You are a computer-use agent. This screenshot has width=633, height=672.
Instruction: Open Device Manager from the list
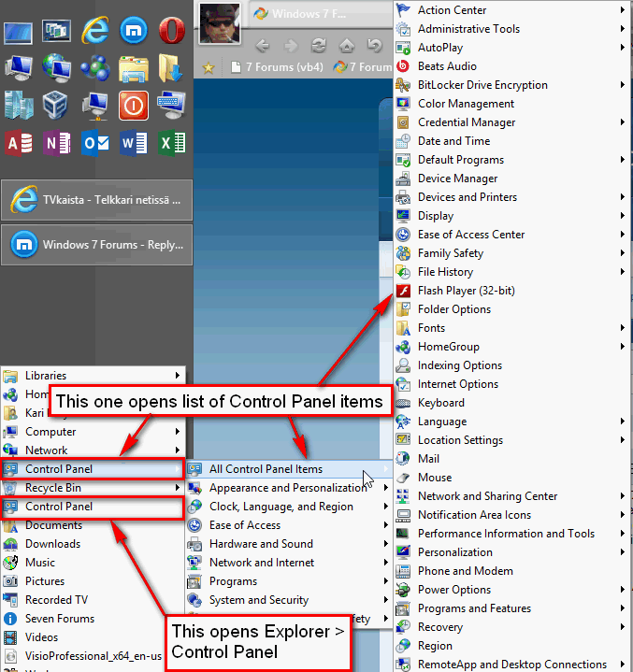pos(512,179)
